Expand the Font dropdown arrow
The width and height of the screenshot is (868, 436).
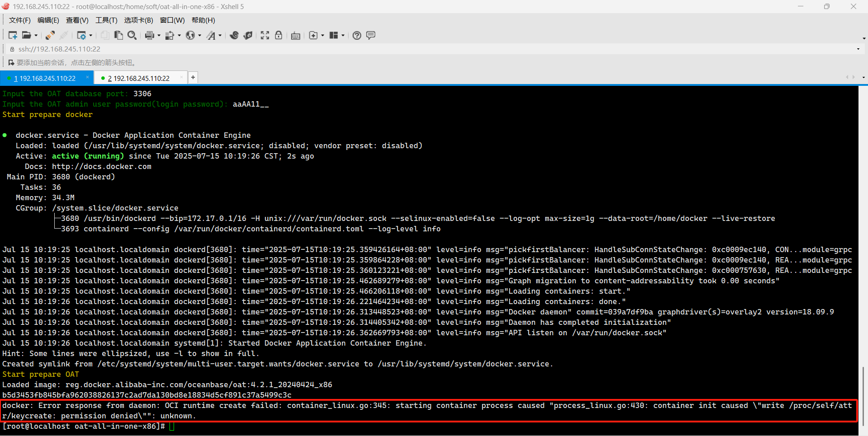click(x=220, y=35)
